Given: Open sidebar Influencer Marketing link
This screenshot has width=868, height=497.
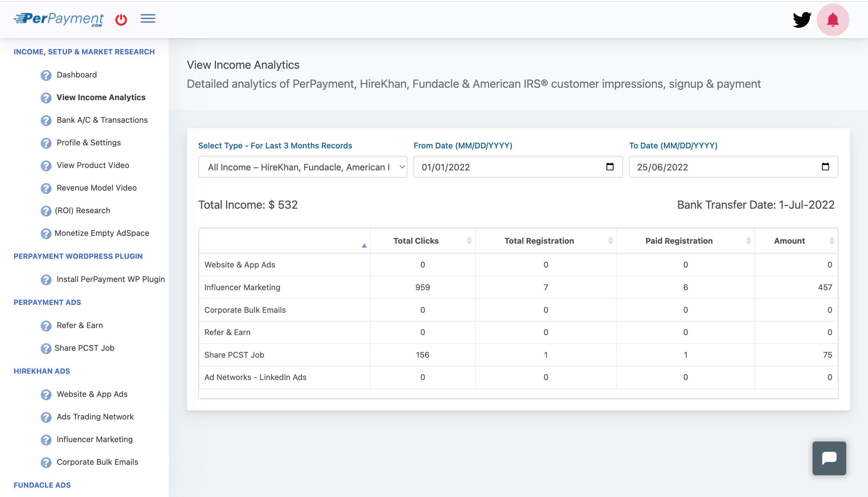Looking at the screenshot, I should click(x=94, y=439).
